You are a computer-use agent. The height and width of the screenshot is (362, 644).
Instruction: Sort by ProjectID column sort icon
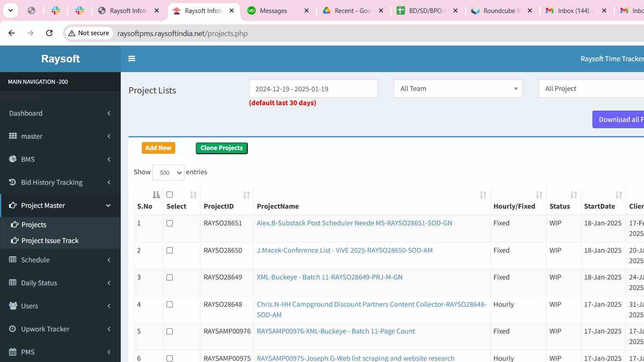pyautogui.click(x=247, y=195)
